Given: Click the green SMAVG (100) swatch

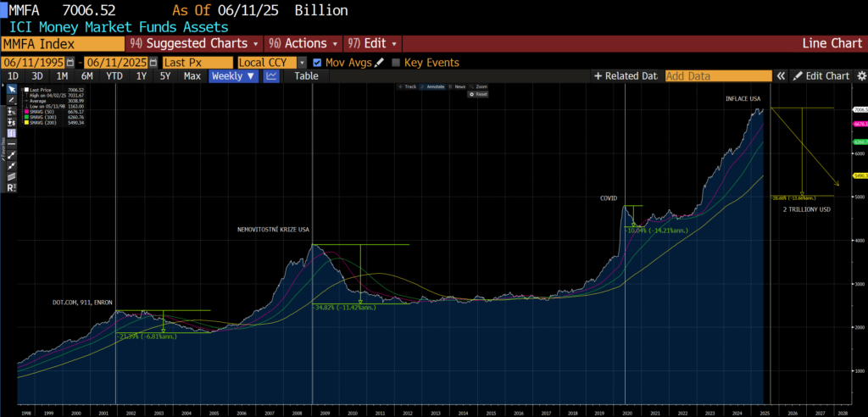Looking at the screenshot, I should (x=26, y=117).
